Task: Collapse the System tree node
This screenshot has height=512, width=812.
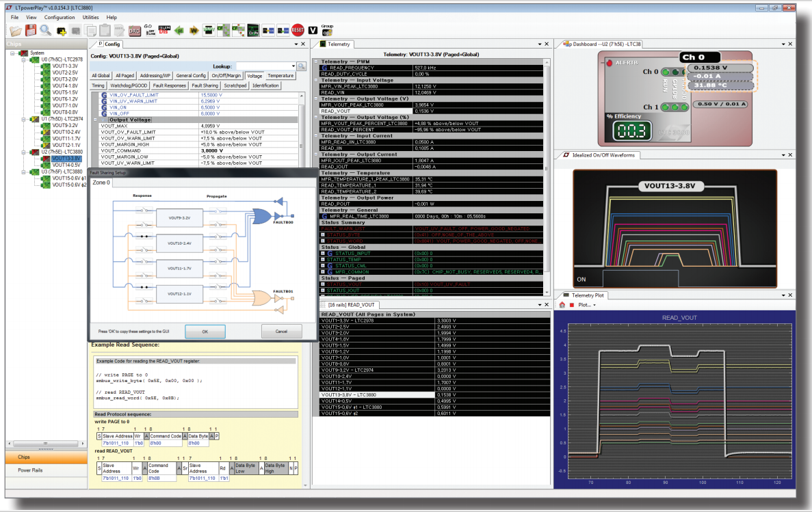Action: coord(13,53)
